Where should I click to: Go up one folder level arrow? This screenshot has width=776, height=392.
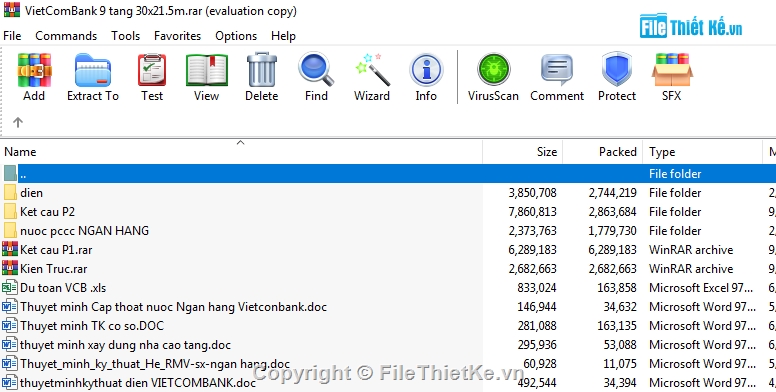coord(18,122)
